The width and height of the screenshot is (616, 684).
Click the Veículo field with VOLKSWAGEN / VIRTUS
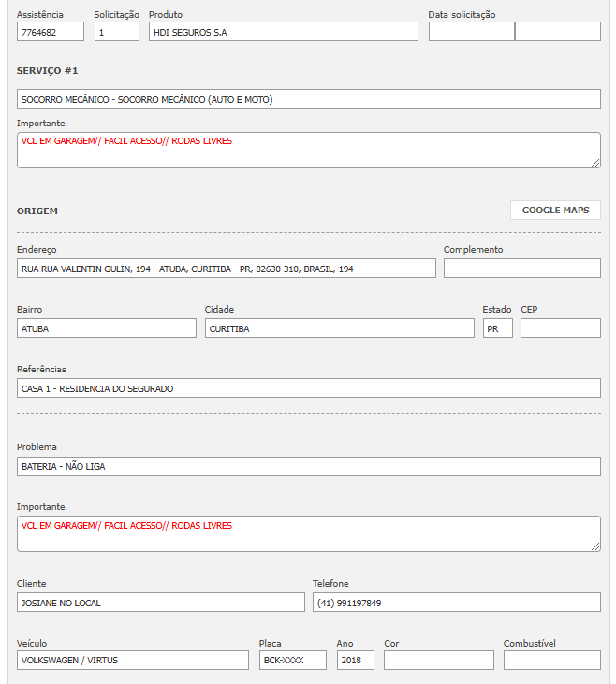coord(132,661)
